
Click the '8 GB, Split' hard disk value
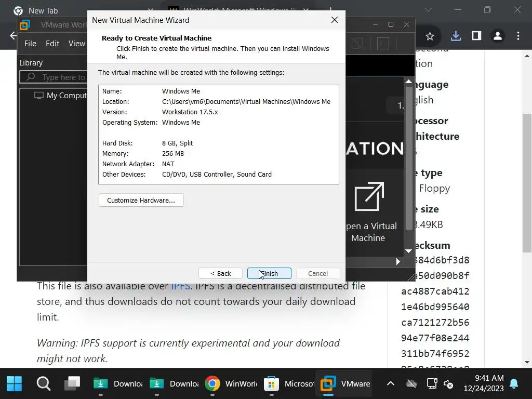(x=178, y=143)
